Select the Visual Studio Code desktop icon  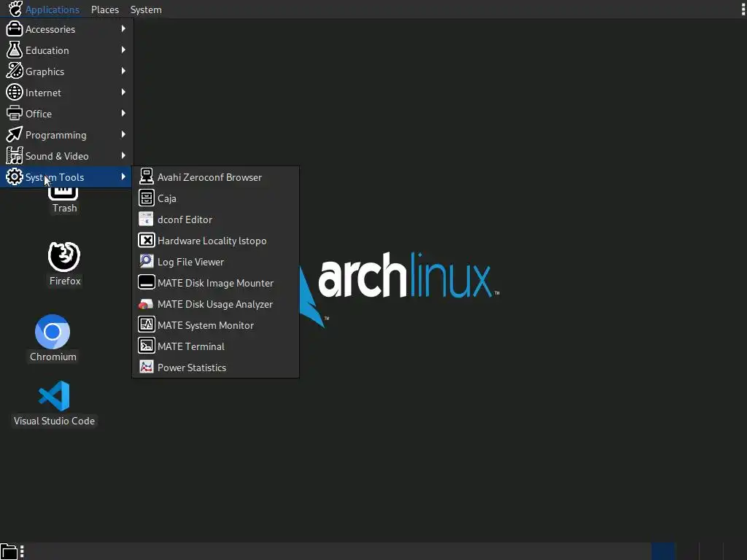(54, 402)
